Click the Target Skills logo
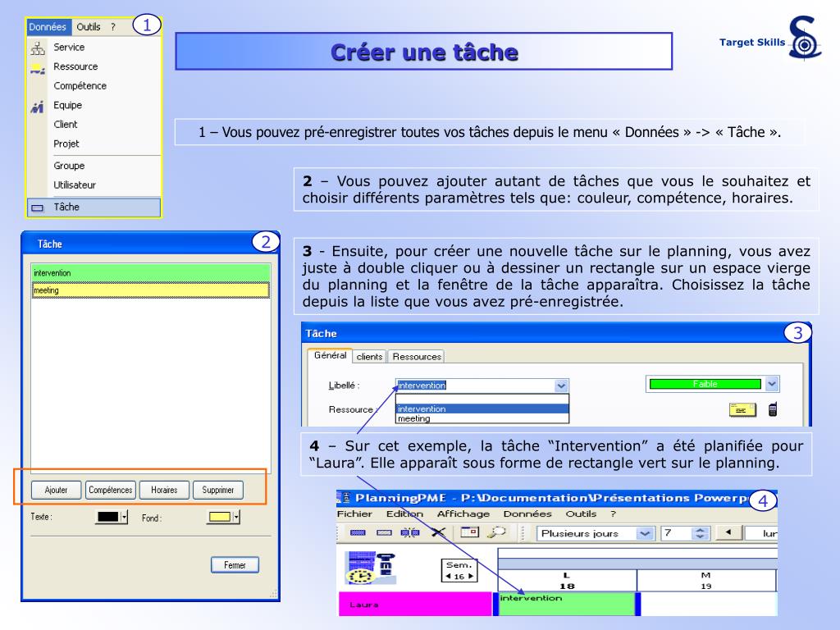Viewport: 840px width, 630px height. (x=770, y=39)
